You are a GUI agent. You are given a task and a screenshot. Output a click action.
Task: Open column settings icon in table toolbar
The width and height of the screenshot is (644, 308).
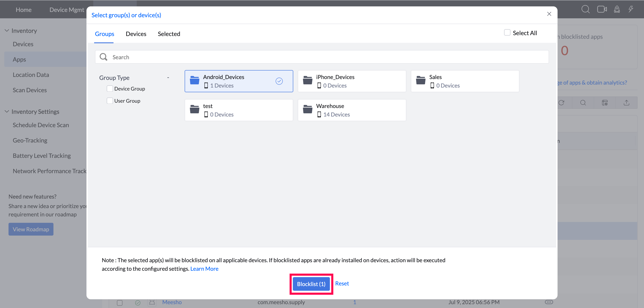[605, 103]
